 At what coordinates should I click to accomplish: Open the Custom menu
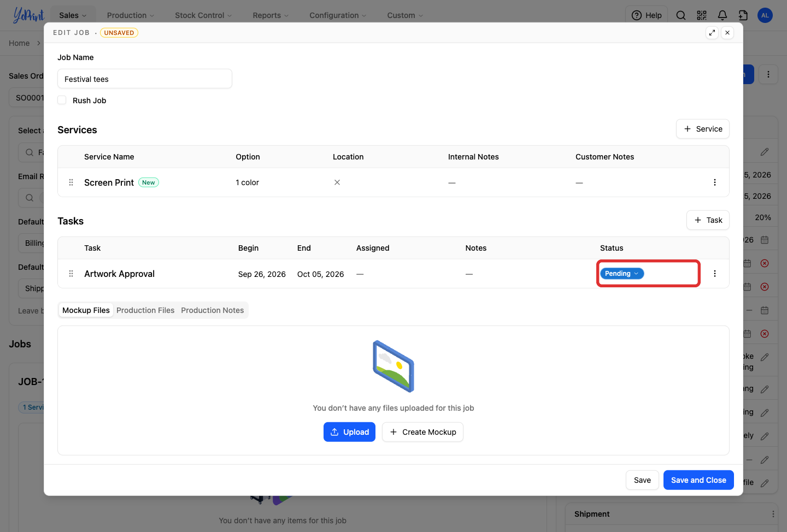[405, 15]
